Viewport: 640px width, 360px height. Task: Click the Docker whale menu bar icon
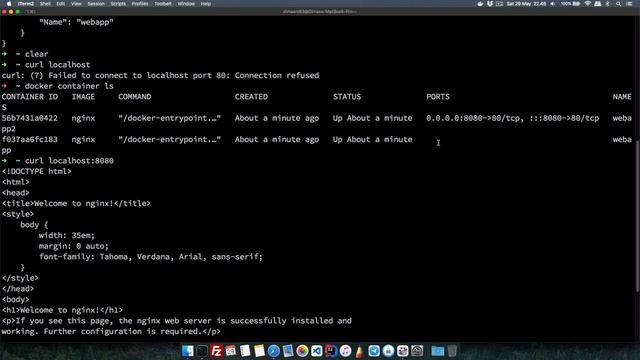[x=480, y=4]
